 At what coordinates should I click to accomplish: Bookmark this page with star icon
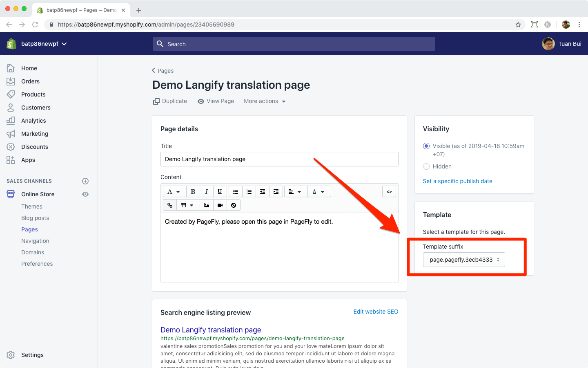click(518, 25)
